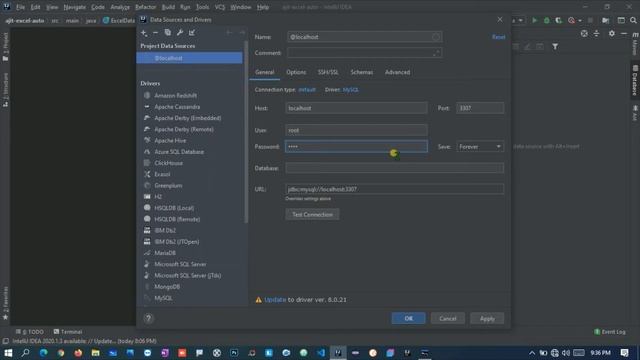This screenshot has height=360, width=640.
Task: Switch to the Options tab
Action: click(296, 72)
